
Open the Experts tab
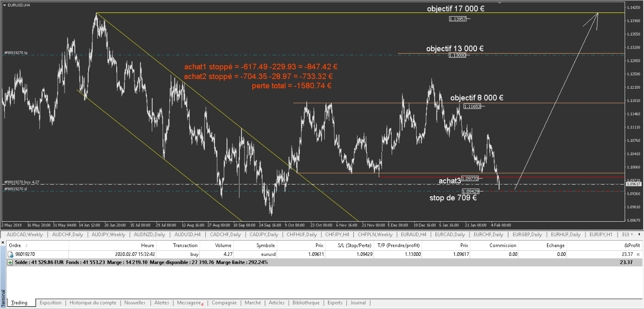tap(335, 303)
